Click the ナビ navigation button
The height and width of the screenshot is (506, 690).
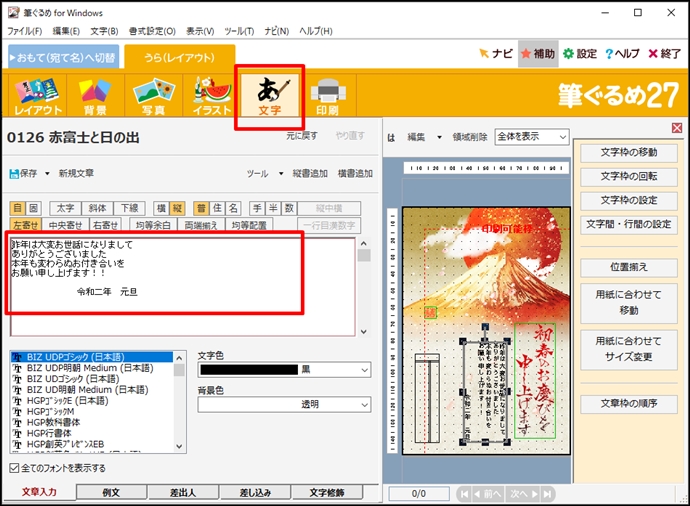coord(495,54)
